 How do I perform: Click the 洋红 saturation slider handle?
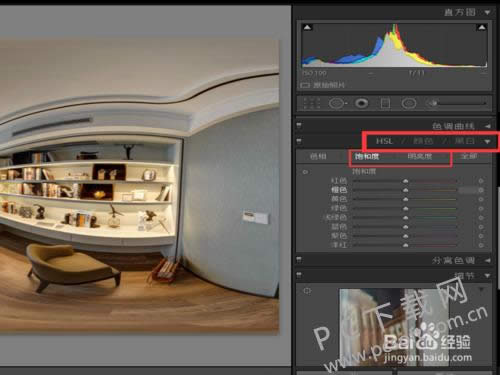click(x=405, y=245)
